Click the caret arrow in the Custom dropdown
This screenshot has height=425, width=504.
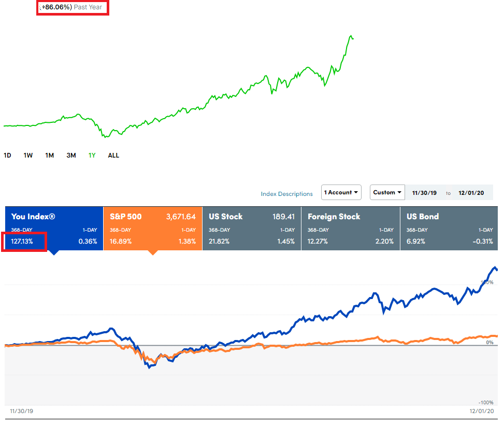pyautogui.click(x=399, y=192)
